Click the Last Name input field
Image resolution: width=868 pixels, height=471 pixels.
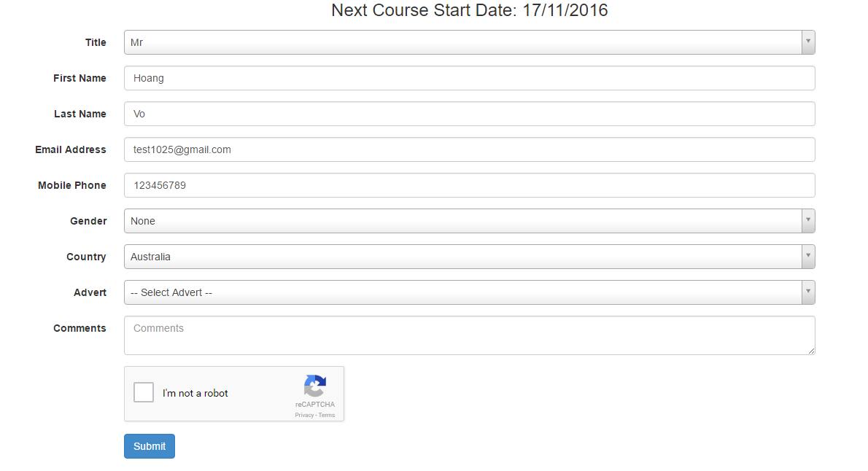coord(469,114)
